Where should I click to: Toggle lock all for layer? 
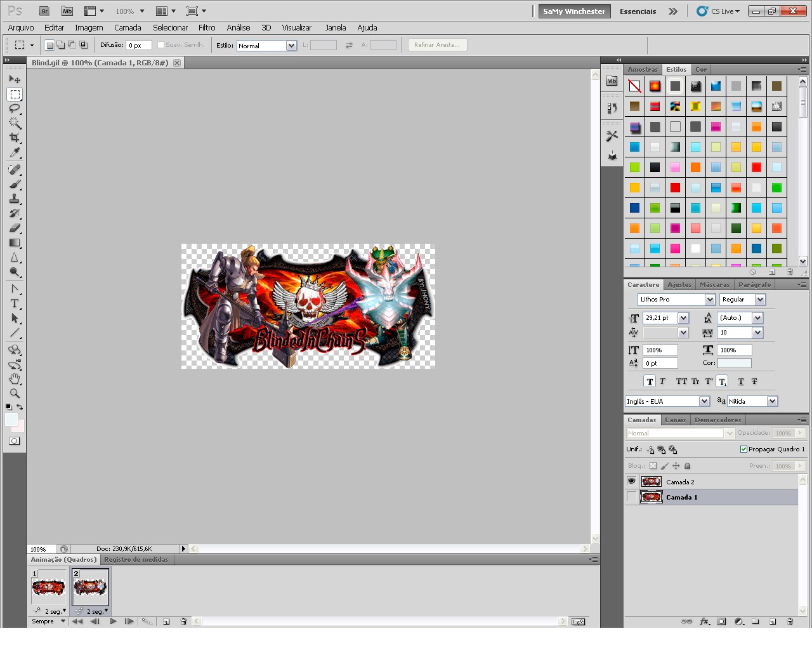click(x=687, y=465)
